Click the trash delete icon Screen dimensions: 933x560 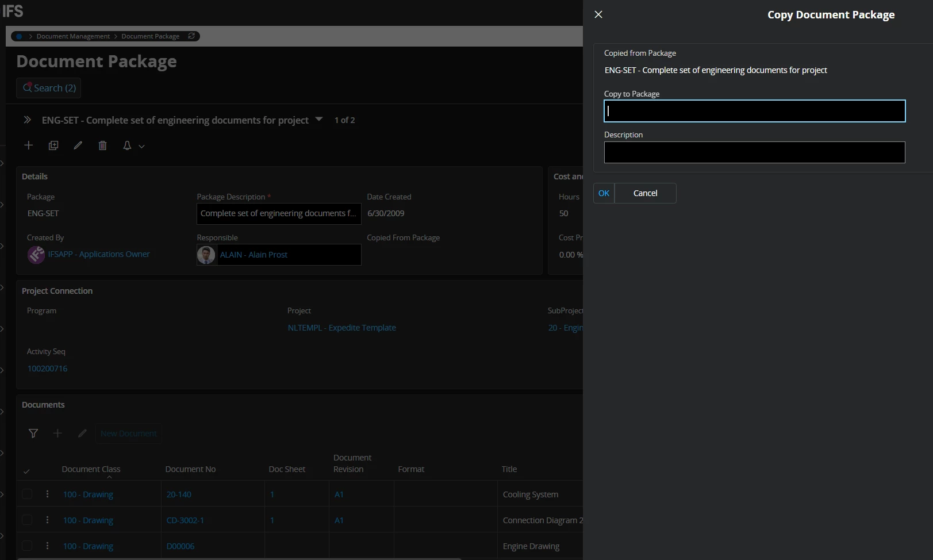tap(102, 145)
